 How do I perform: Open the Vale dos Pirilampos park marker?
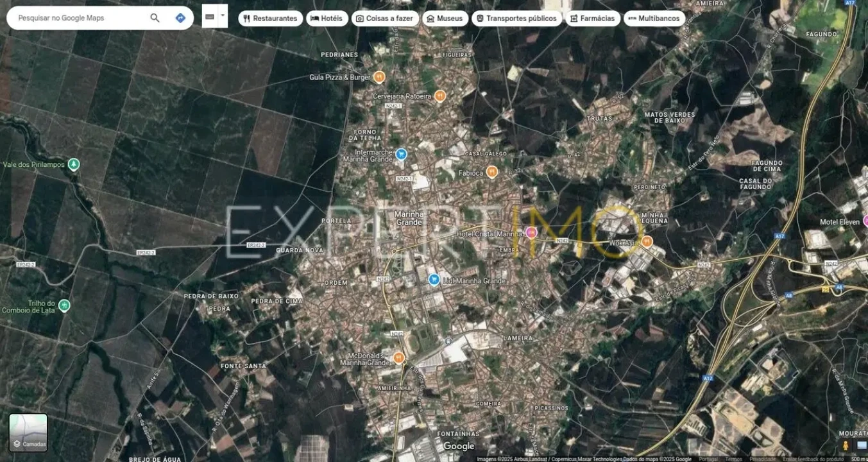pos(74,164)
